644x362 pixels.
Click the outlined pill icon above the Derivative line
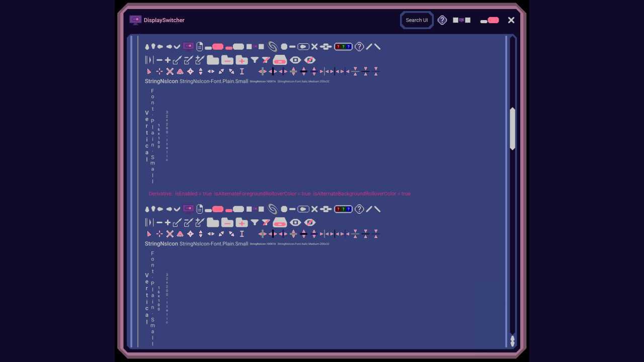tap(303, 47)
